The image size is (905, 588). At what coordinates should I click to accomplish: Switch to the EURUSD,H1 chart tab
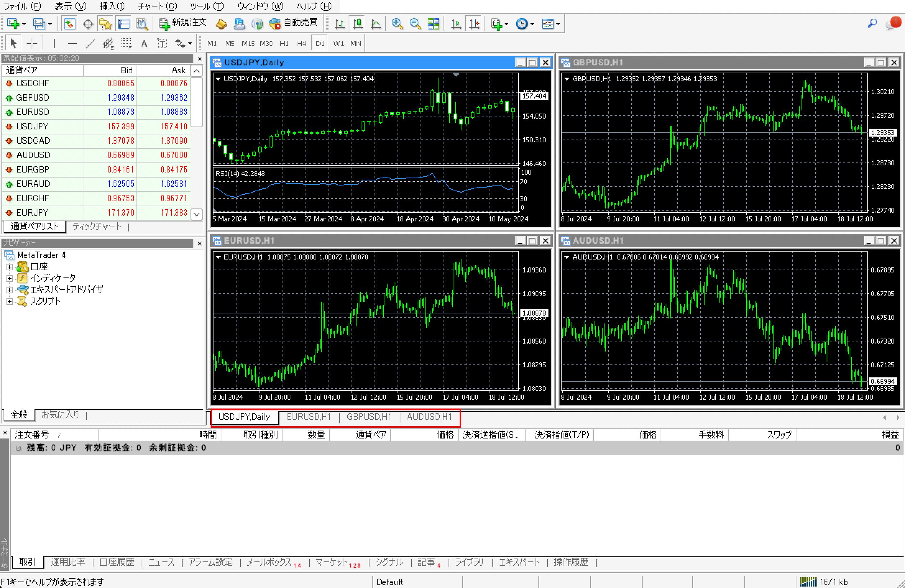(x=309, y=417)
